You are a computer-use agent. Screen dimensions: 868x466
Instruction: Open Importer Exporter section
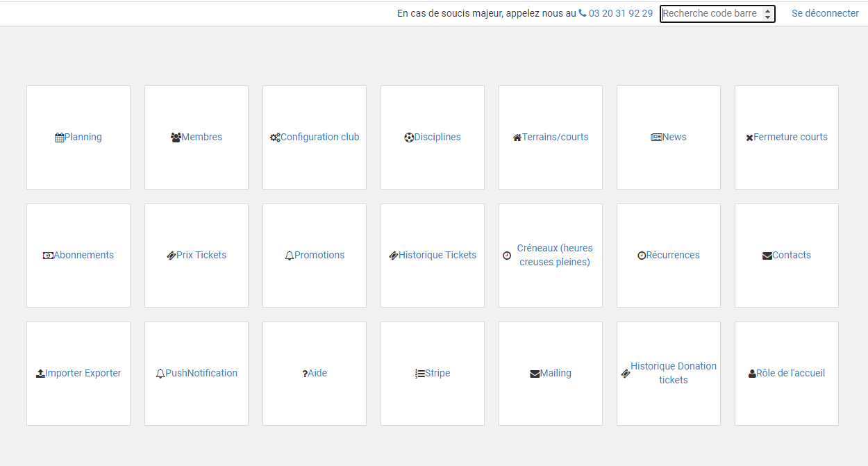[83, 373]
